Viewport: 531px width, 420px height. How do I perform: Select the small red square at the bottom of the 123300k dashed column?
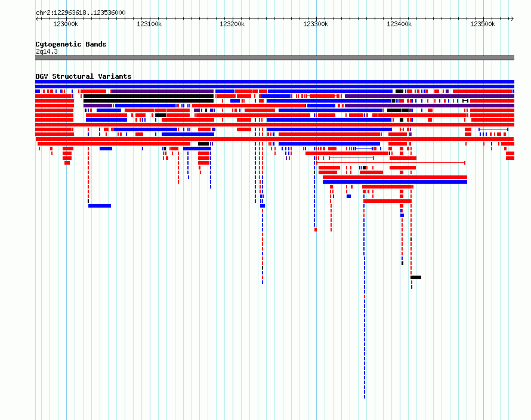[x=316, y=230]
